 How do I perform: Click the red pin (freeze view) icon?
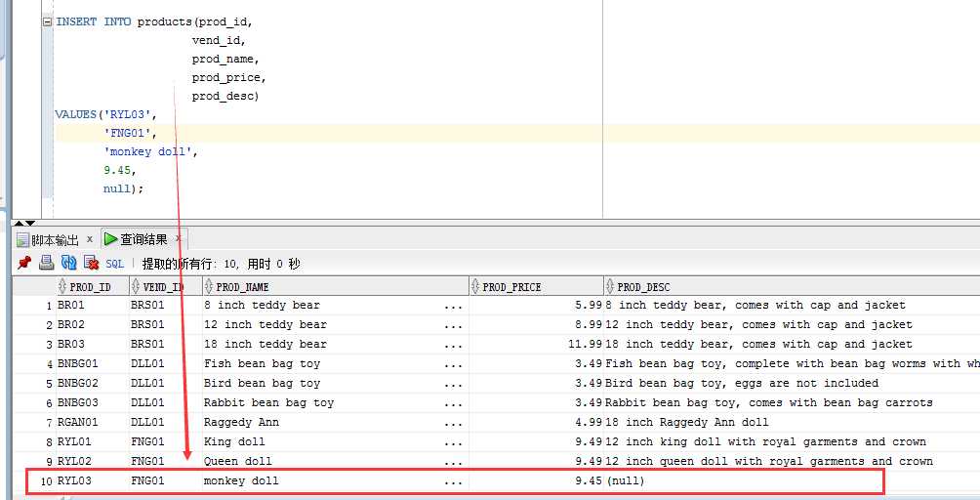point(24,263)
